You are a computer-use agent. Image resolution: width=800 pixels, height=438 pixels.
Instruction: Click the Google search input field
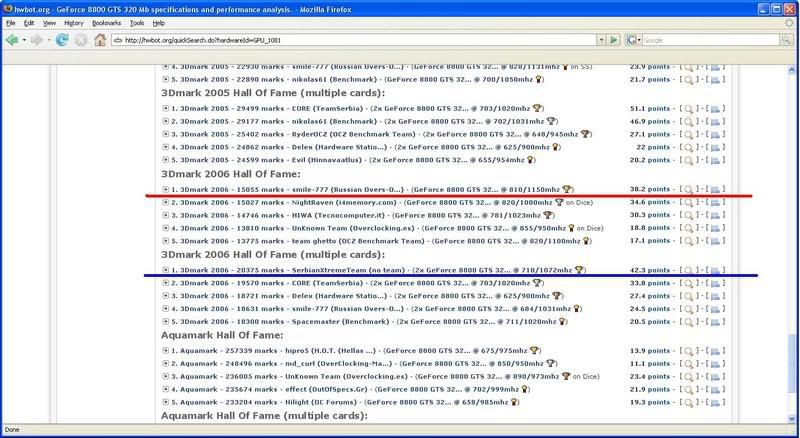point(711,40)
